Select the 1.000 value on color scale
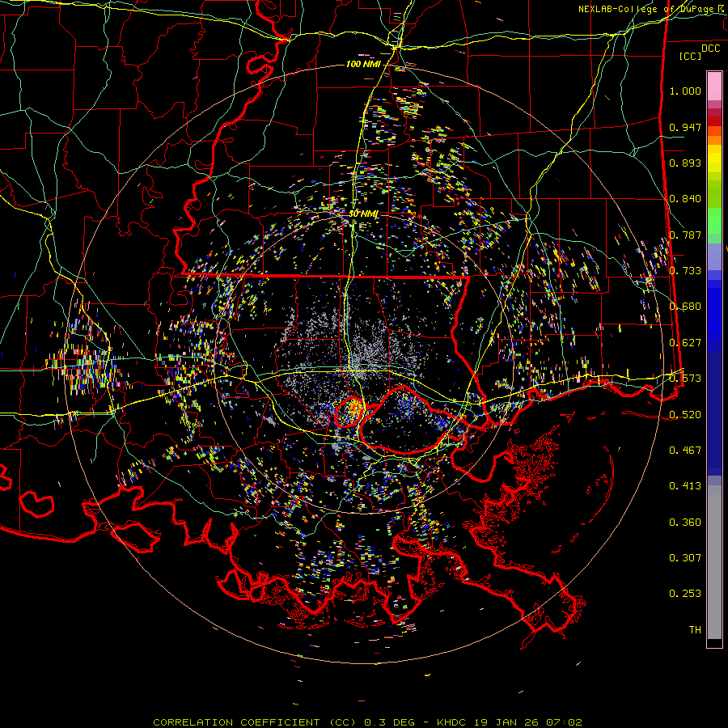 685,91
